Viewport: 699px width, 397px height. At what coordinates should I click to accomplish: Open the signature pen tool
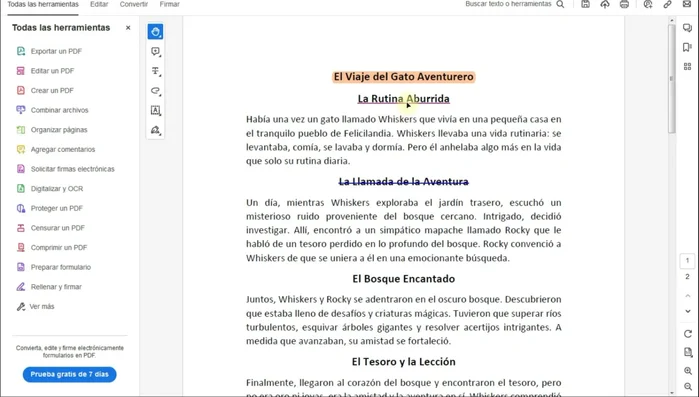click(x=156, y=130)
